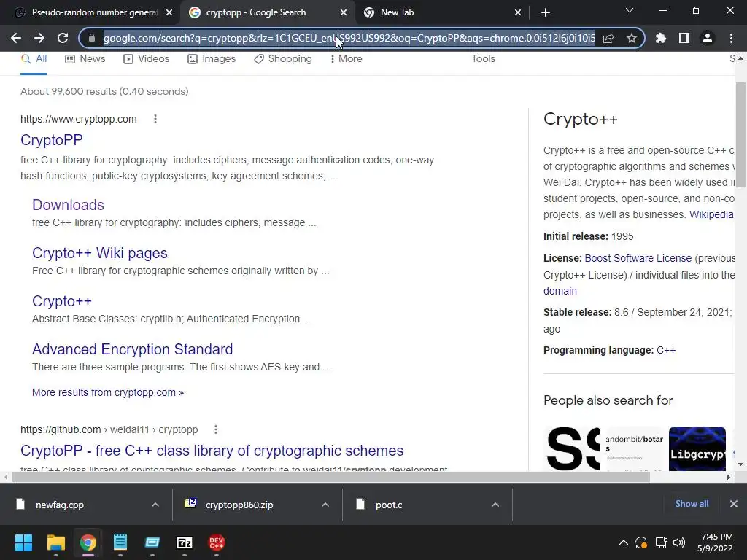Go back using the browser back arrow
This screenshot has height=560, width=747.
(x=16, y=38)
